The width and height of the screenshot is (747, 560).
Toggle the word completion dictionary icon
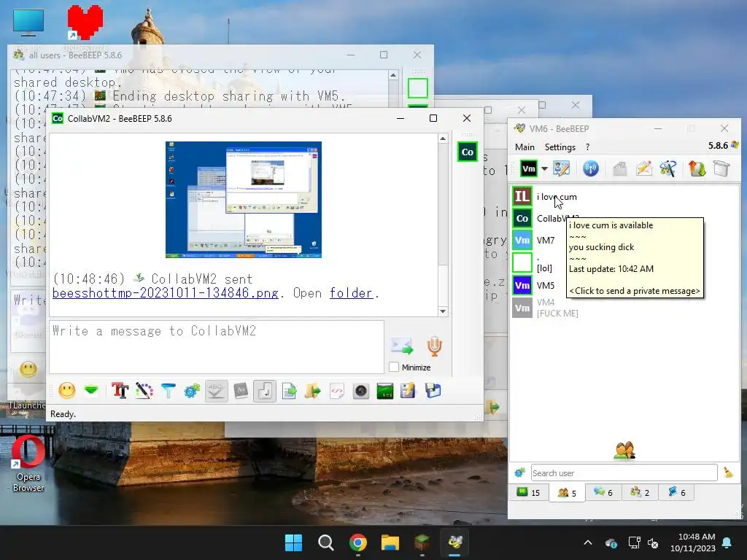241,391
